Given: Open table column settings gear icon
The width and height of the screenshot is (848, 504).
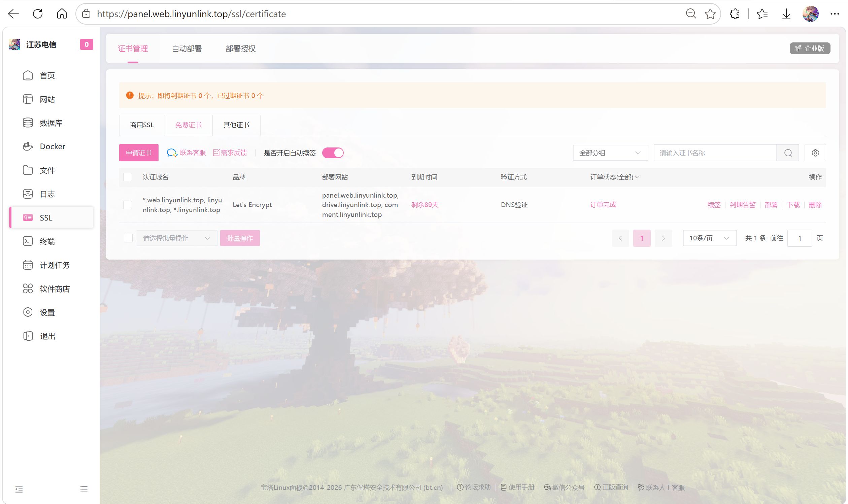Looking at the screenshot, I should 815,153.
